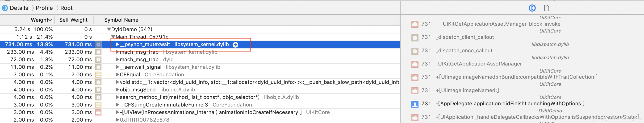
Task: Click the CoreFoundation icon in CFEqual row
Action: point(98,75)
